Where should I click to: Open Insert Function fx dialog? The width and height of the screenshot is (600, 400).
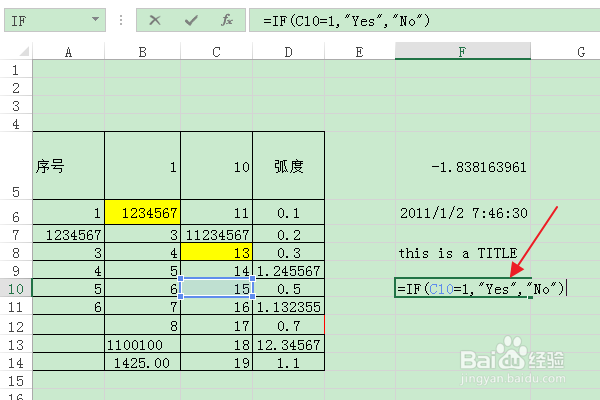(x=227, y=20)
